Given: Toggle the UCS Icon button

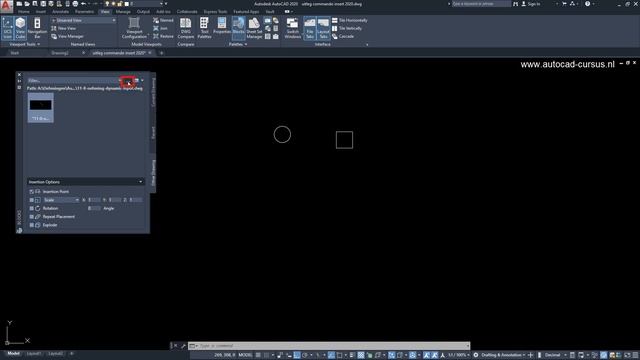Looking at the screenshot, I should click(x=7, y=28).
